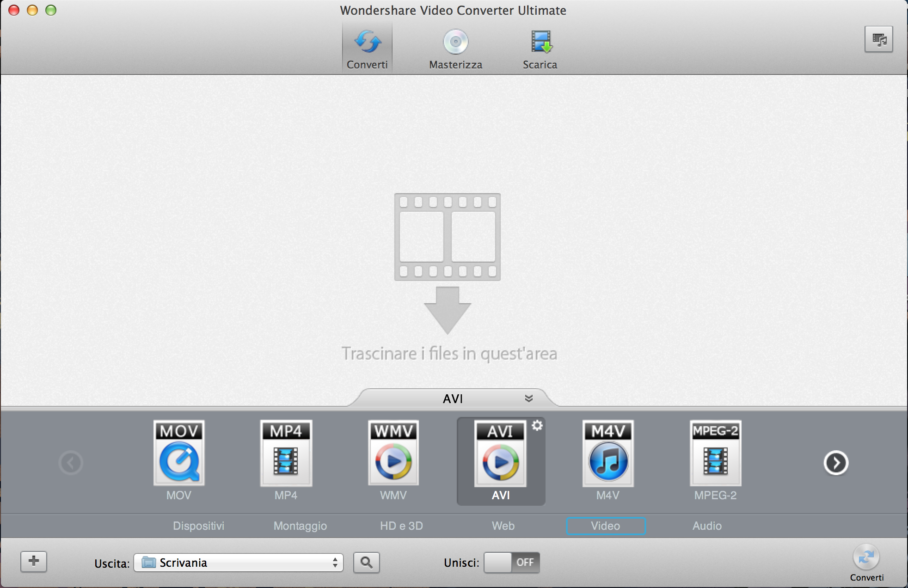The image size is (908, 588).
Task: Choose MPEG-2 as output format
Action: tap(715, 453)
